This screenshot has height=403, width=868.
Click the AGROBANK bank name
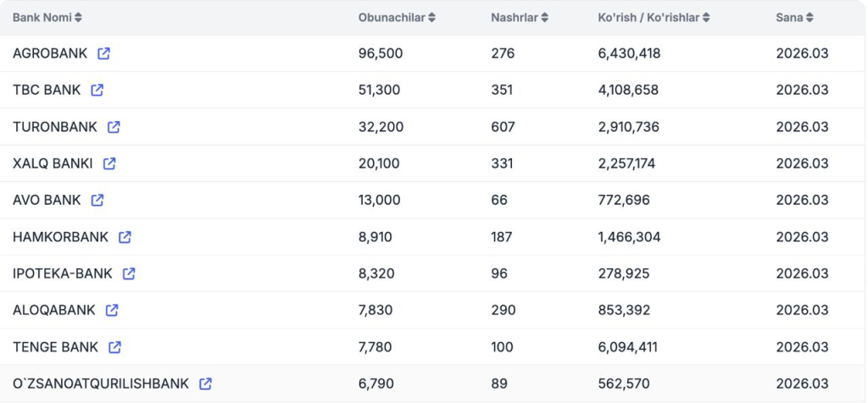coord(50,53)
